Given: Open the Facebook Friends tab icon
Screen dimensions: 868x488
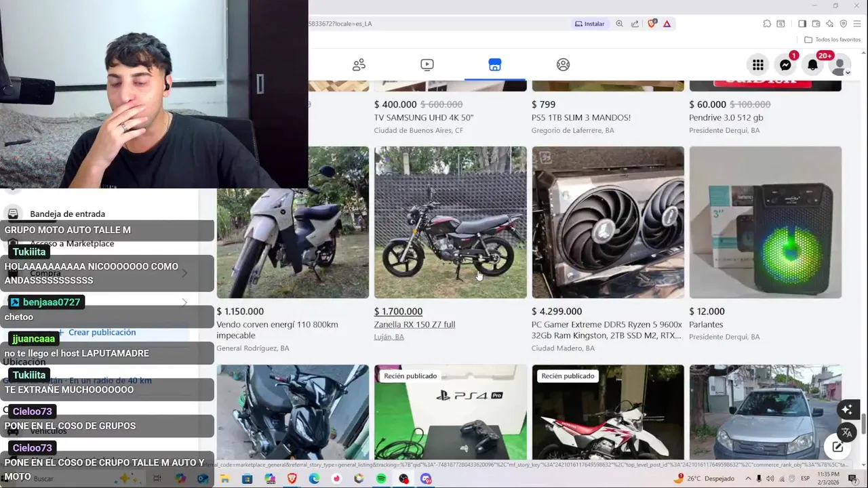Looking at the screenshot, I should [359, 65].
